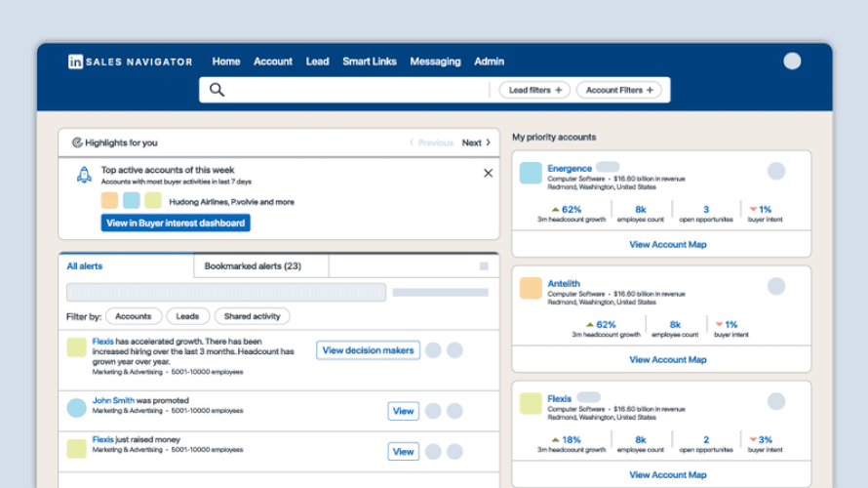Open the Energence account link
The width and height of the screenshot is (868, 488).
(570, 169)
